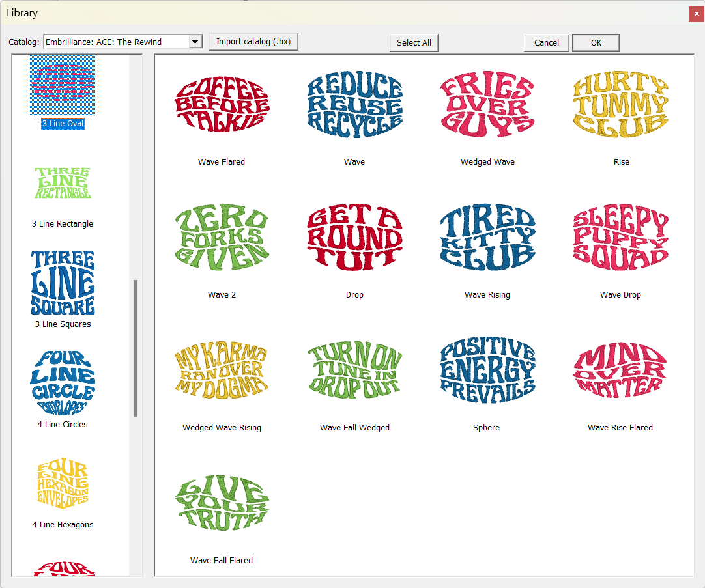Select the Zero Forks Given Wave 2 design
This screenshot has height=588, width=705.
point(222,236)
